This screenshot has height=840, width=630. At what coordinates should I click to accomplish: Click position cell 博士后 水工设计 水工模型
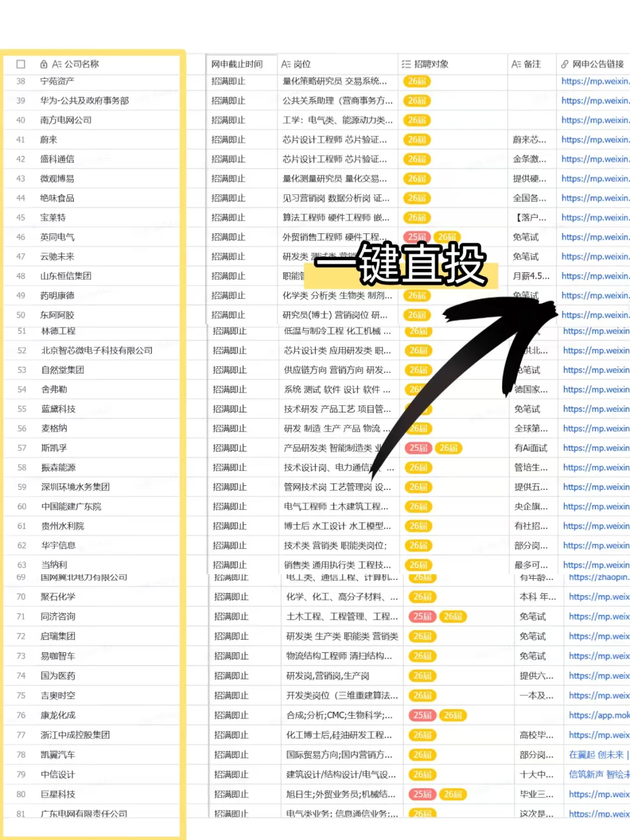(338, 526)
